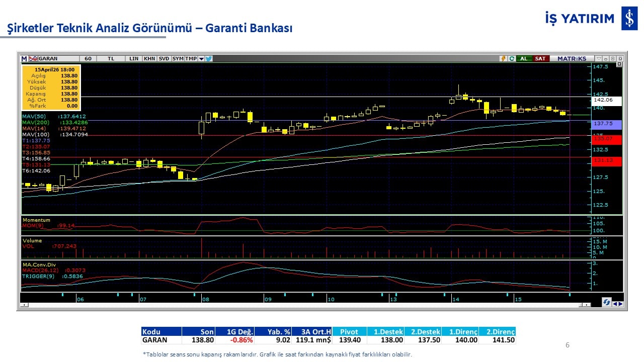This screenshot has height=362, width=644.
Task: Click the orange lightning bolt icon
Action: (x=503, y=58)
